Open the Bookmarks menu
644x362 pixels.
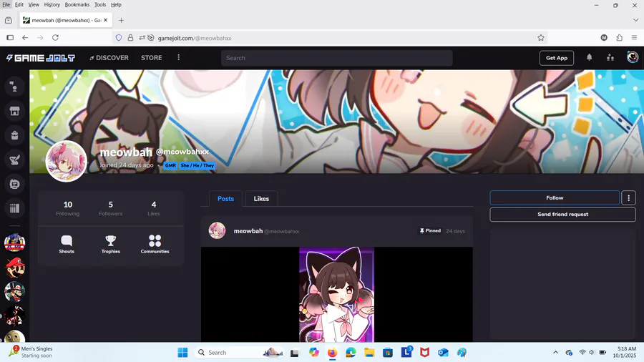click(77, 4)
